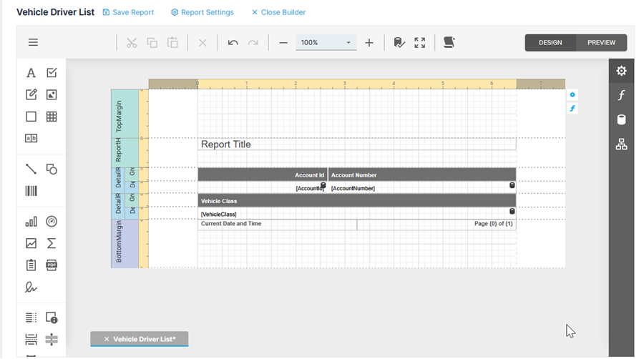The width and height of the screenshot is (644, 359).
Task: Open the Properties gear panel
Action: click(x=621, y=71)
